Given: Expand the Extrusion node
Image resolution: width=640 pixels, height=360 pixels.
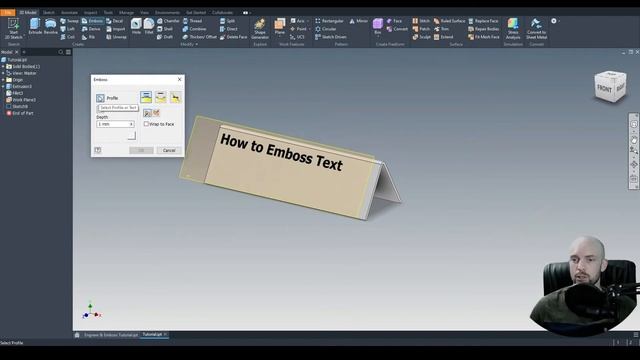Looking at the screenshot, I should [x=3, y=87].
